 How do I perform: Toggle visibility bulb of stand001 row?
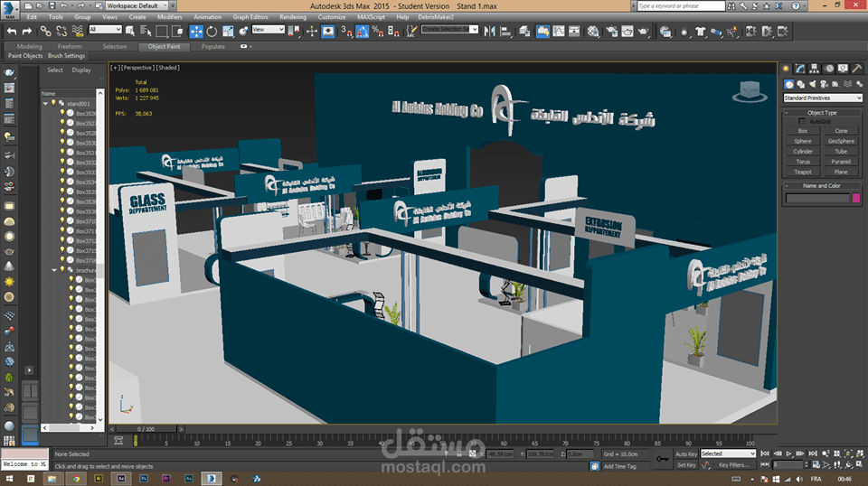click(x=53, y=103)
